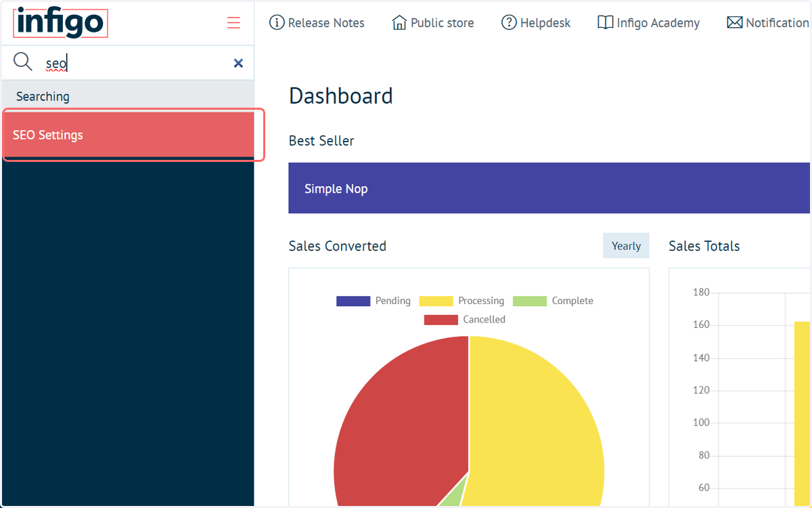This screenshot has width=812, height=508.
Task: Click the 180 axis label
Action: click(x=701, y=293)
